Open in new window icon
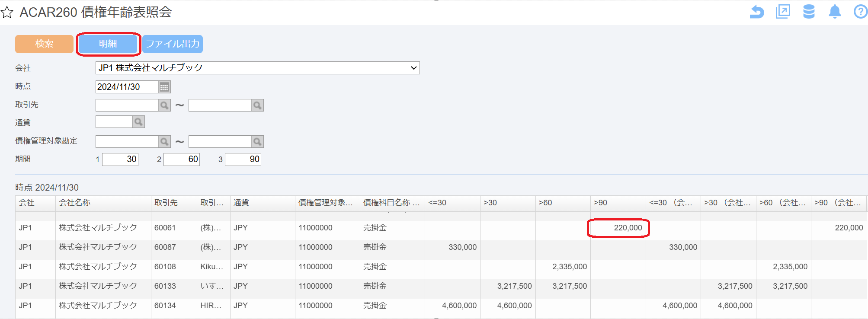 (x=783, y=12)
